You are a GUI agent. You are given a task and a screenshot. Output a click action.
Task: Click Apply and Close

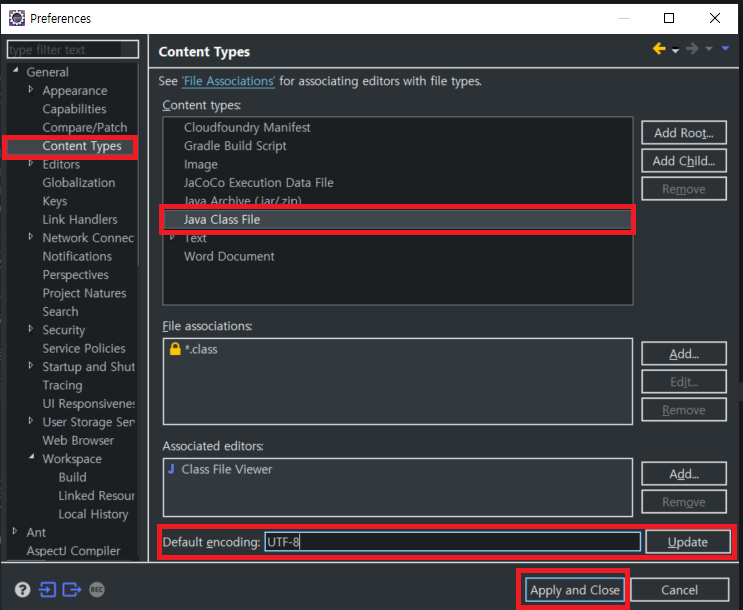click(x=575, y=590)
